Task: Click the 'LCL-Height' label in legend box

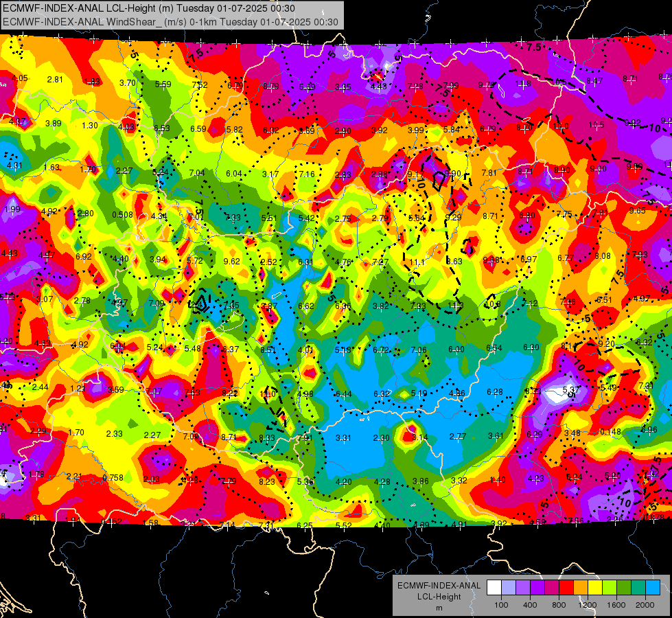Action: pos(439,597)
